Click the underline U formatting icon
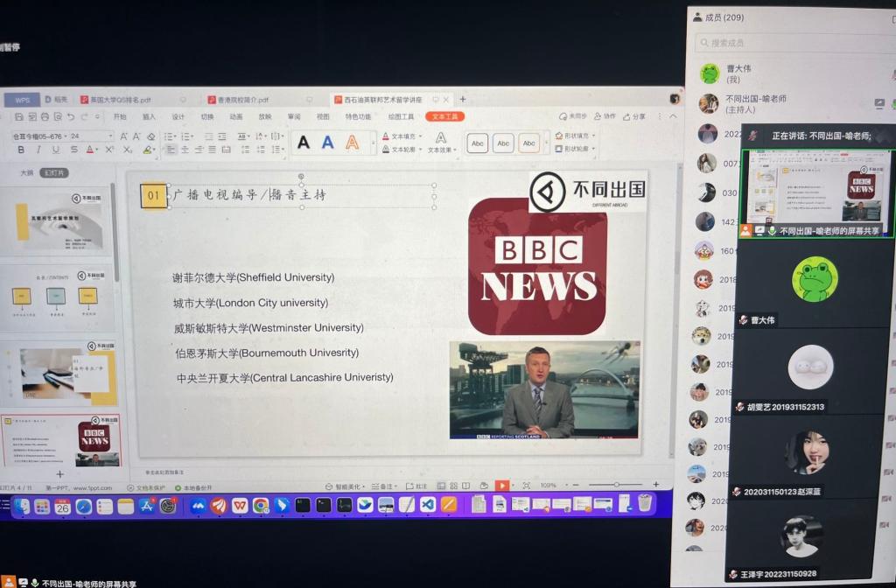896x588 pixels. point(55,150)
